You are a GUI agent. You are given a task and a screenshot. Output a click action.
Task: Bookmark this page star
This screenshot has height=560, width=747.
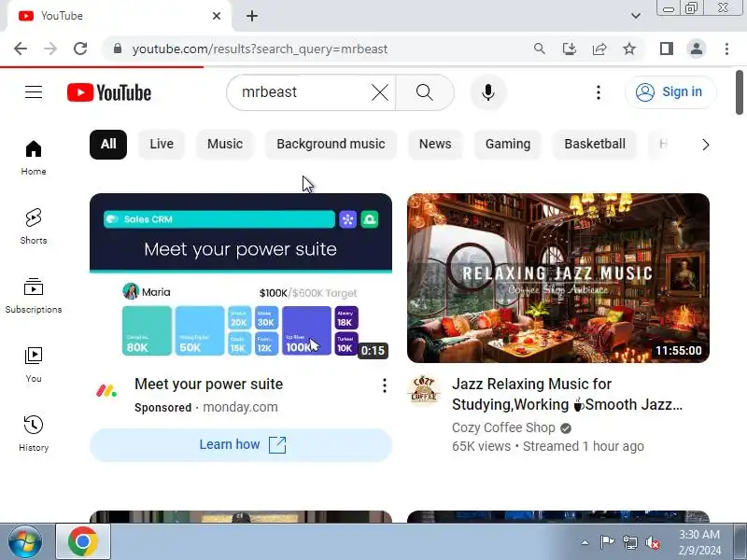[x=629, y=49]
